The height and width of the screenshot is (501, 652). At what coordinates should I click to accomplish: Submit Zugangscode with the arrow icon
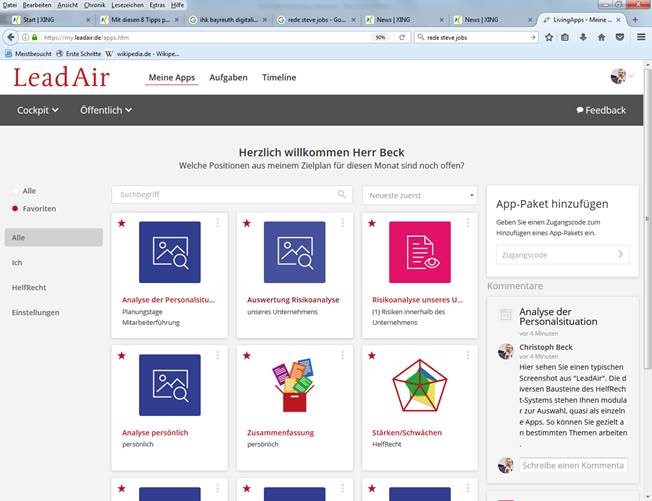click(x=620, y=255)
